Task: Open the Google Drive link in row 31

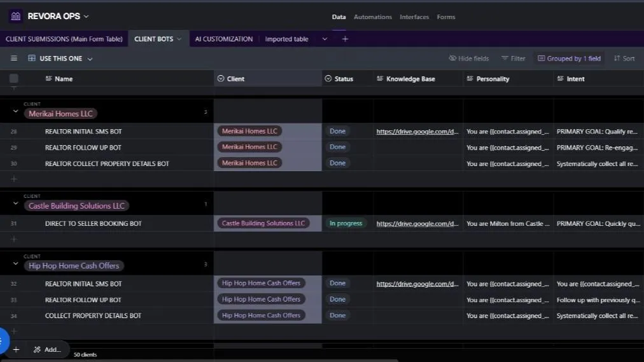Action: (417, 224)
